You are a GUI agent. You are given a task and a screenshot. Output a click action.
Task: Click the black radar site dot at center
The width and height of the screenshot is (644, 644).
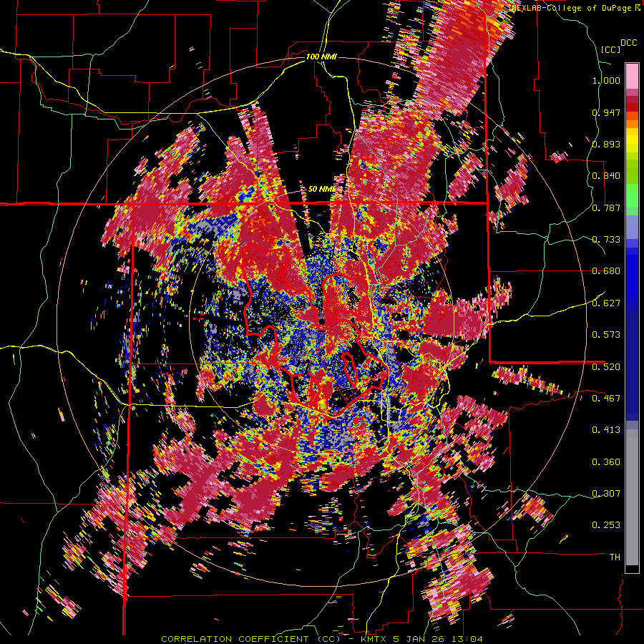tap(322, 321)
